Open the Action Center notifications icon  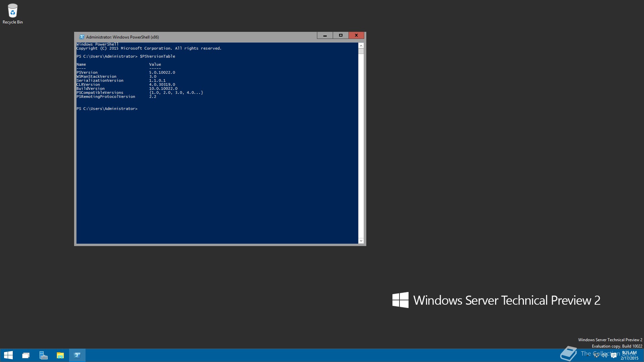(614, 356)
